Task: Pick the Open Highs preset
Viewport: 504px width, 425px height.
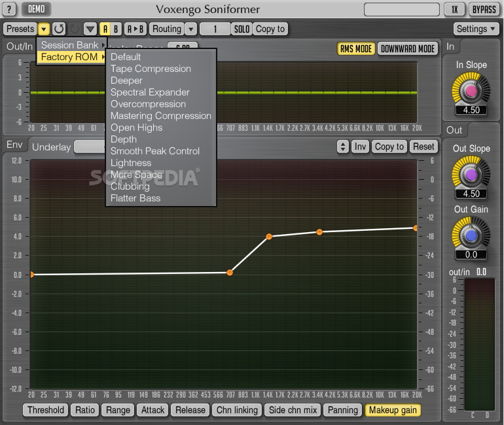Action: pyautogui.click(x=161, y=127)
